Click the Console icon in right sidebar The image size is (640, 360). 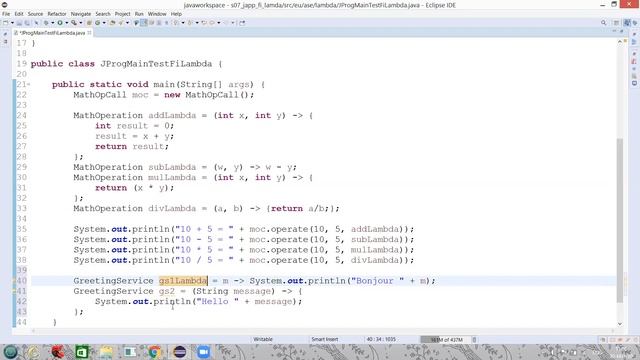(634, 83)
